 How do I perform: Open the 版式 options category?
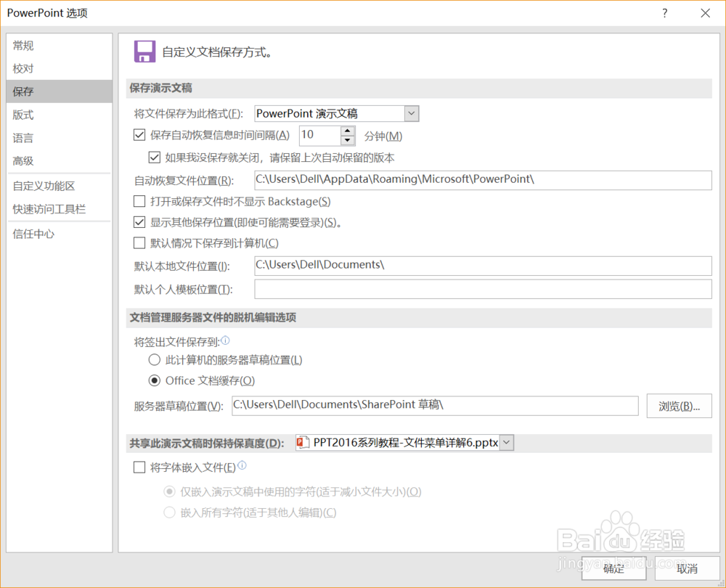(60, 115)
